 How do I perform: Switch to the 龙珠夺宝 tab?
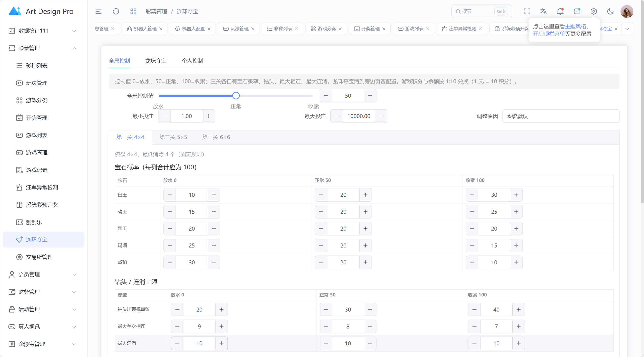click(x=156, y=61)
